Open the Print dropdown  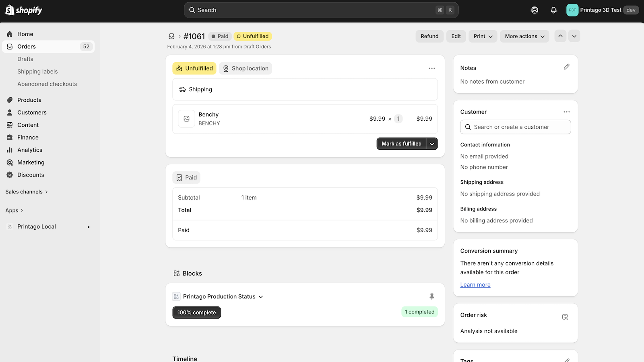[483, 36]
